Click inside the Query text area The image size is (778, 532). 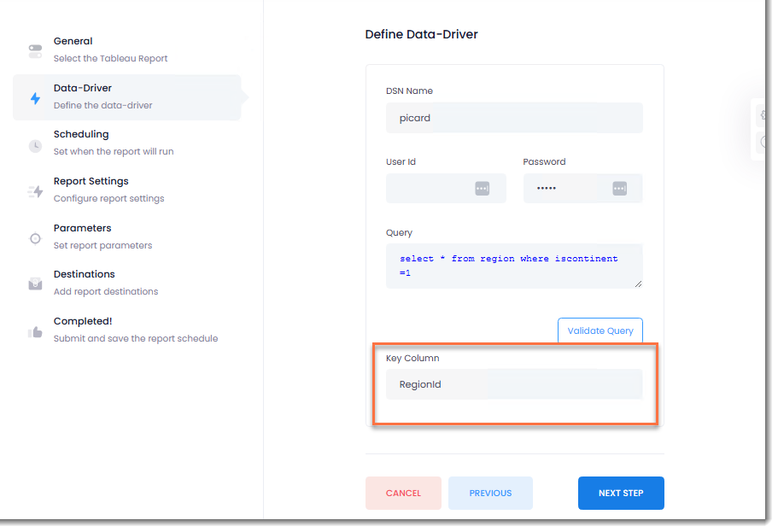tap(513, 266)
